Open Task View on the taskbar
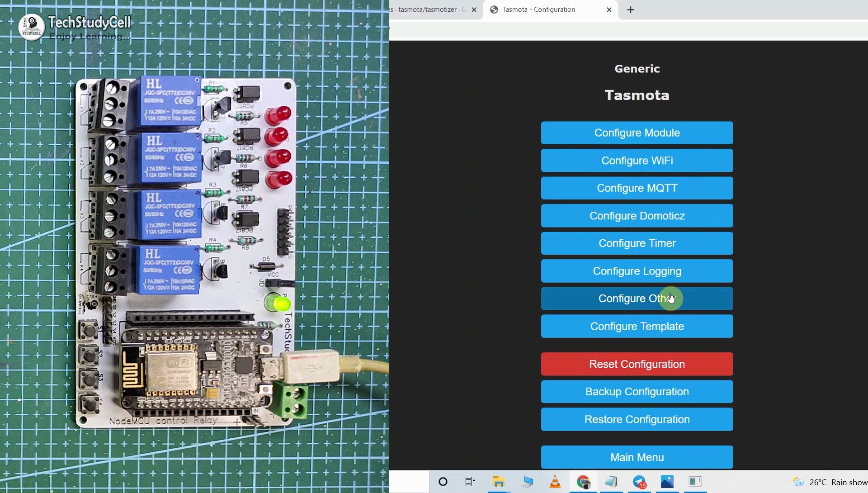This screenshot has height=493, width=868. tap(470, 482)
